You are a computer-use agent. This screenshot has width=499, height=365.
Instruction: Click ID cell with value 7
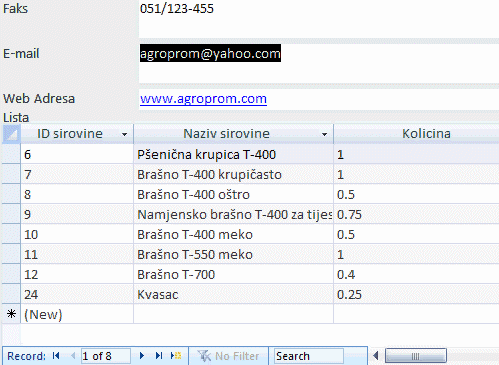click(77, 174)
